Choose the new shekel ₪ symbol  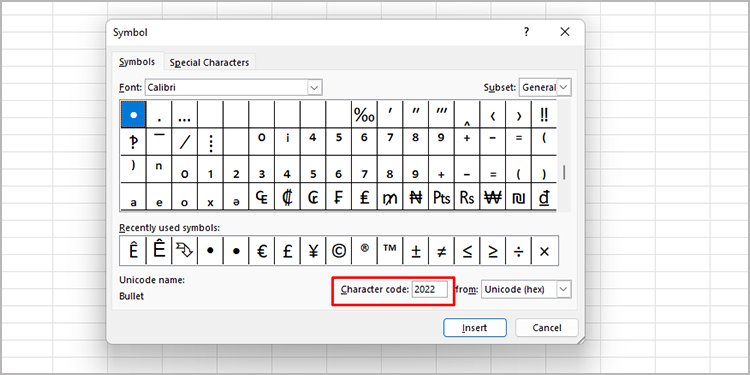pyautogui.click(x=518, y=197)
